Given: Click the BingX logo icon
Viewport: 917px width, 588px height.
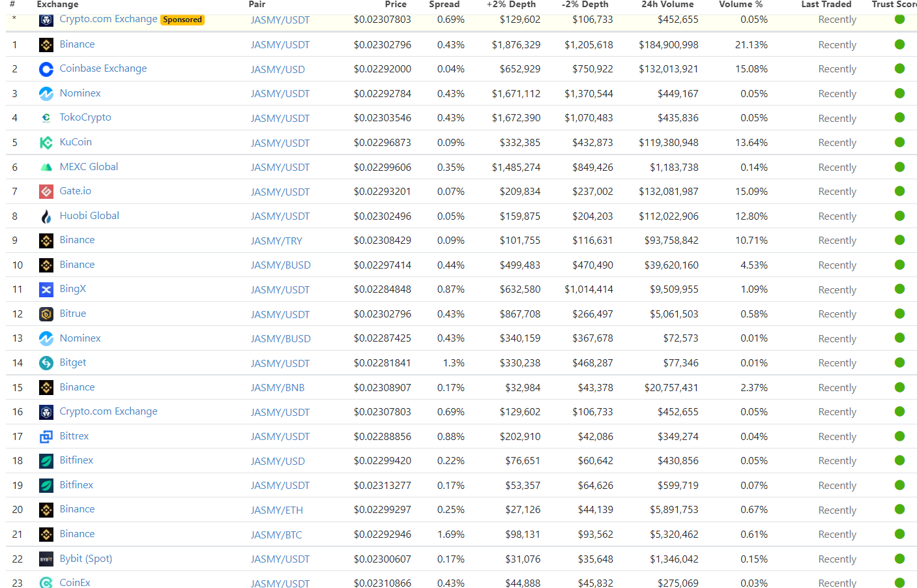Looking at the screenshot, I should click(x=46, y=289).
